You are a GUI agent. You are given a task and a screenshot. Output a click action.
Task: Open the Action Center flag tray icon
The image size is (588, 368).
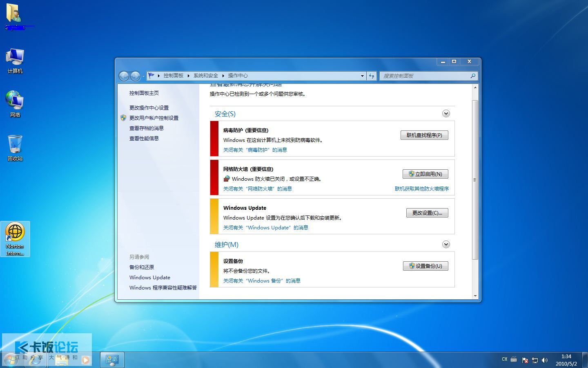click(525, 360)
